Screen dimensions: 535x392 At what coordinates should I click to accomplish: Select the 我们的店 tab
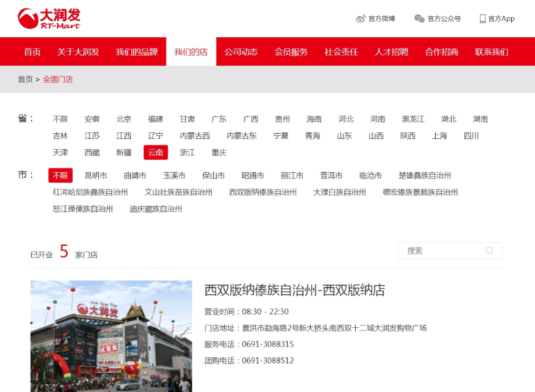click(191, 51)
